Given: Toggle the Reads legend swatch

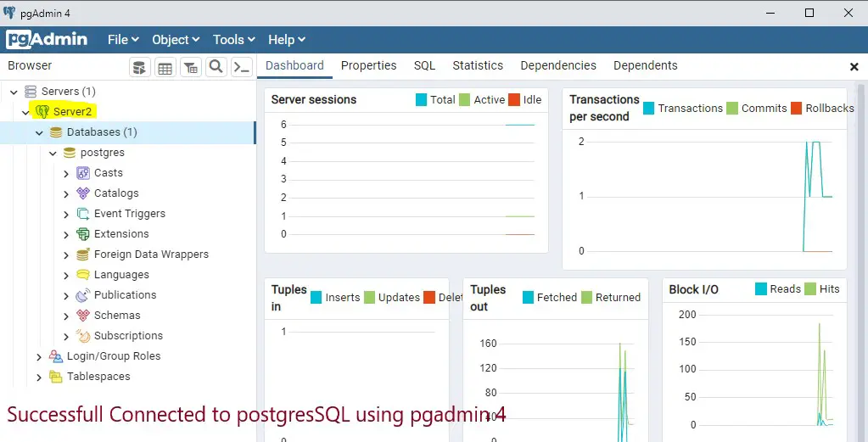Looking at the screenshot, I should tap(760, 288).
